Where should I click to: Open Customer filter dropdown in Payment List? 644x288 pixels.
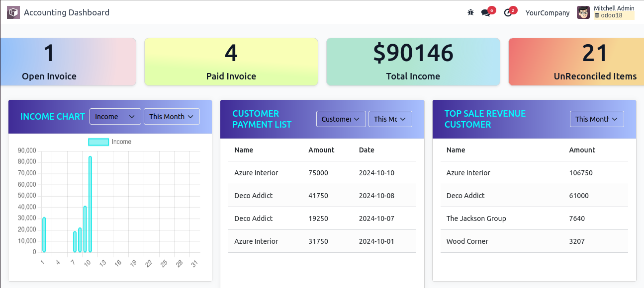point(341,119)
